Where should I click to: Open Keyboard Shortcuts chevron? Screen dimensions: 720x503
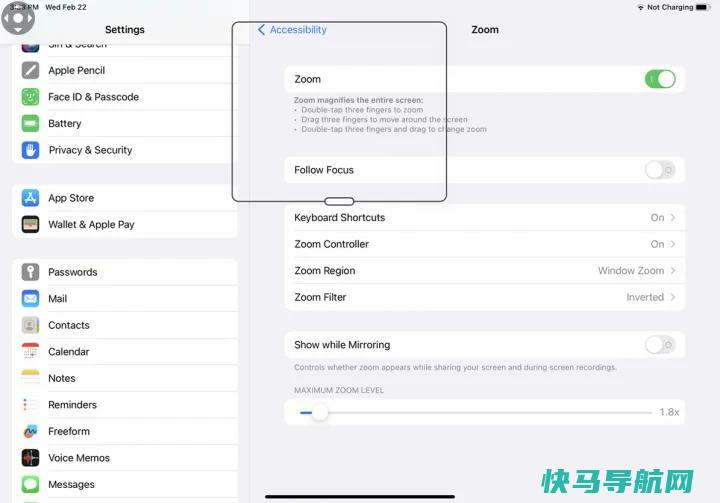tap(673, 217)
